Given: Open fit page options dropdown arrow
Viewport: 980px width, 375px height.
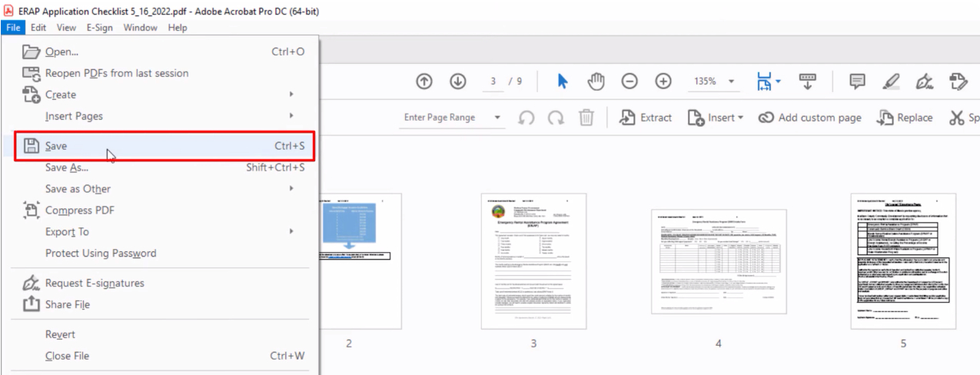Looking at the screenshot, I should [x=778, y=81].
